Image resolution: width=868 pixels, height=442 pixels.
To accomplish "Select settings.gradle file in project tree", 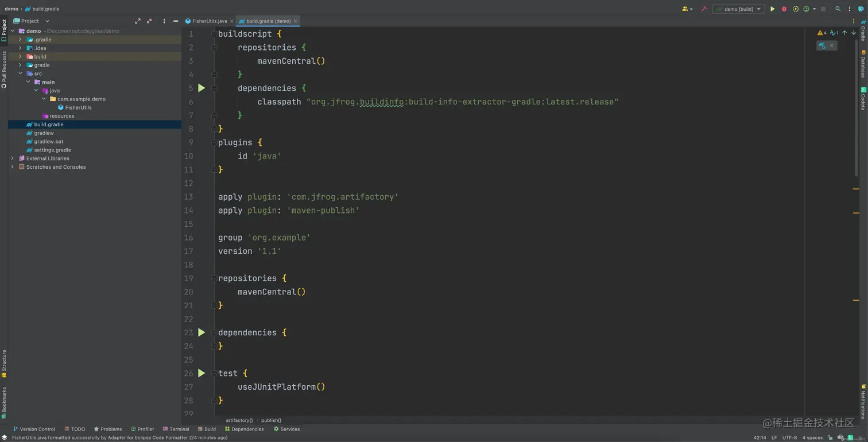I will 52,150.
